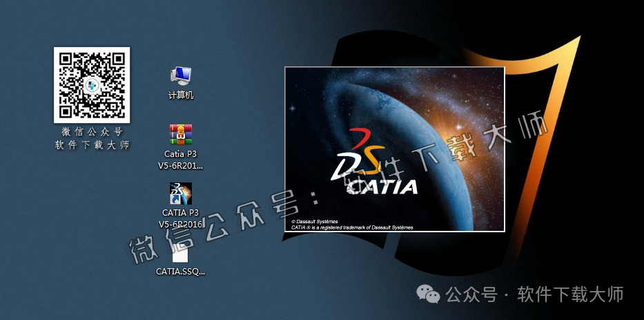This screenshot has height=320, width=644.
Task: Click the '© Dassault Systèmes' copyright text
Action: [x=315, y=221]
